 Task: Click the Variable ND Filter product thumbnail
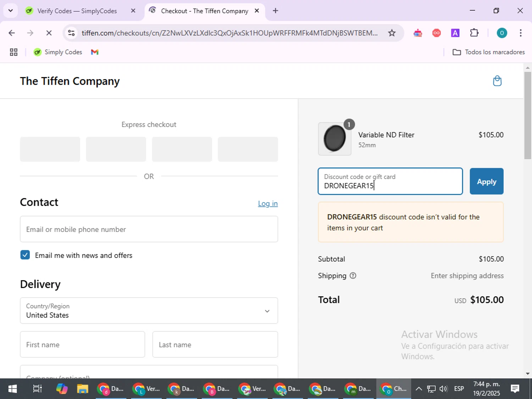(x=334, y=139)
